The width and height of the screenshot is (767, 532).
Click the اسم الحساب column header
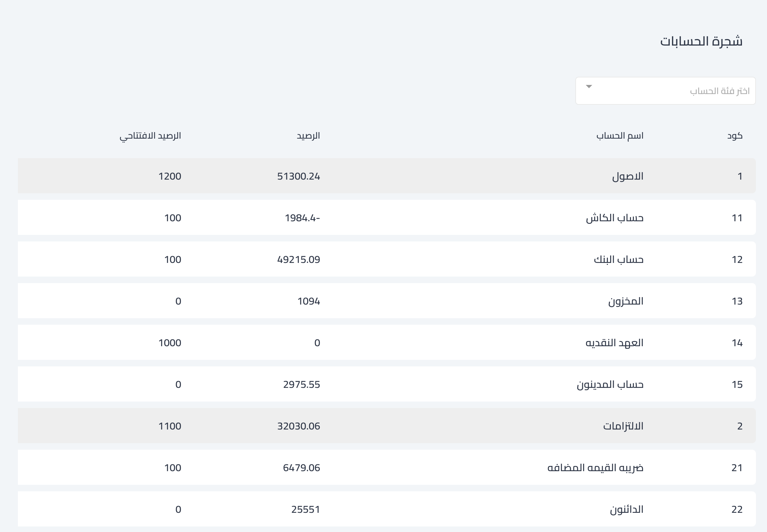click(620, 136)
